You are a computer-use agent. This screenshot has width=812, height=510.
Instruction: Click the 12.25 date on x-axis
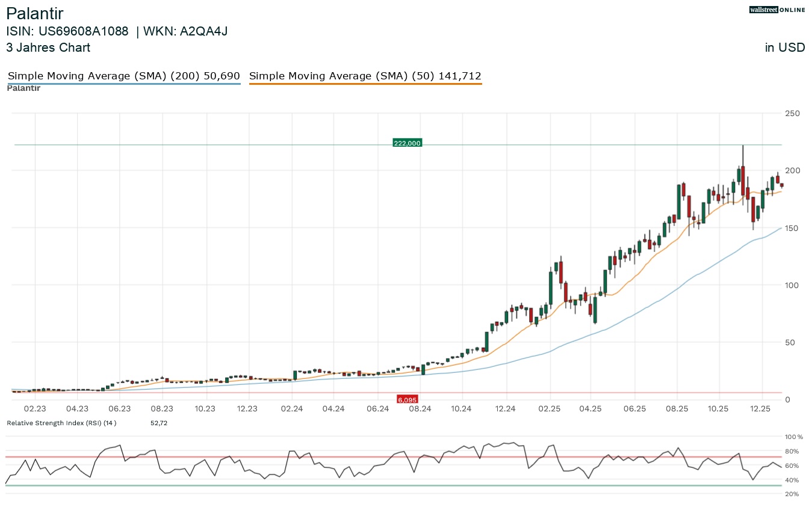(x=761, y=409)
